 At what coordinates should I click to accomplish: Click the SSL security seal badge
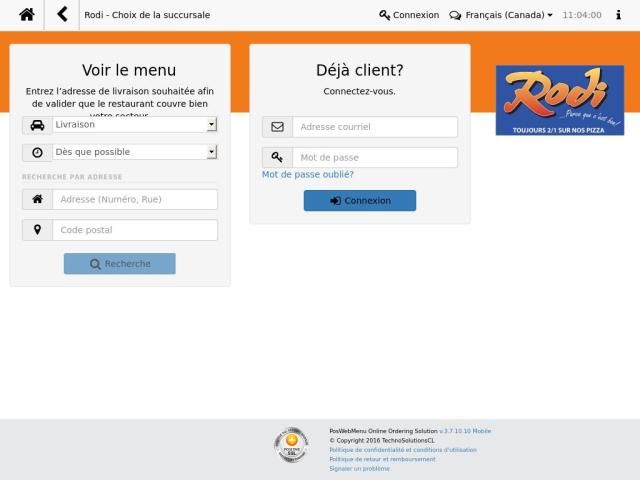(291, 444)
